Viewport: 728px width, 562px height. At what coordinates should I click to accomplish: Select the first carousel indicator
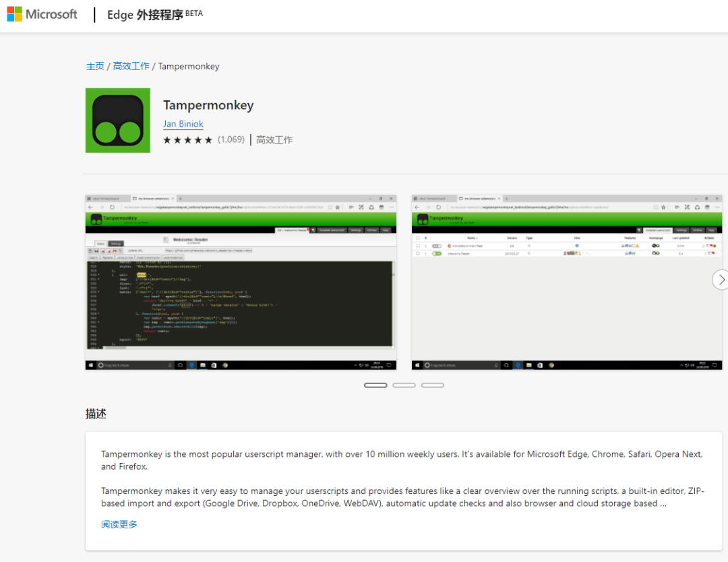375,385
